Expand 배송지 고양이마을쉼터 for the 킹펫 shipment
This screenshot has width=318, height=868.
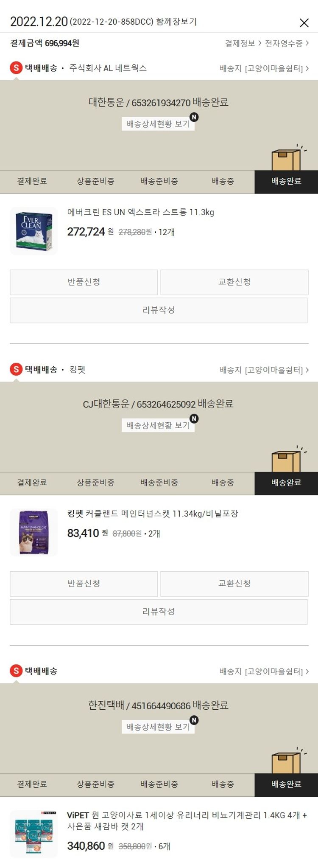(264, 370)
